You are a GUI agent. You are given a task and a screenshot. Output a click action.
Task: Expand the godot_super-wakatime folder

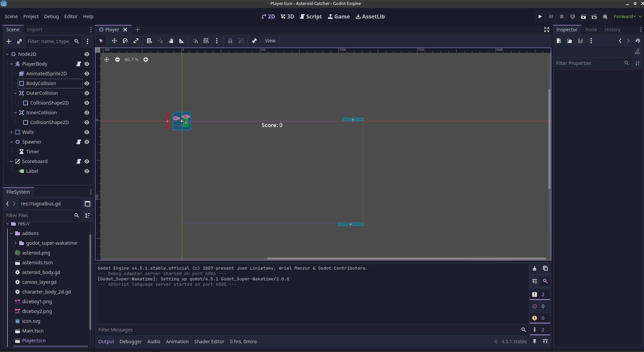point(15,243)
